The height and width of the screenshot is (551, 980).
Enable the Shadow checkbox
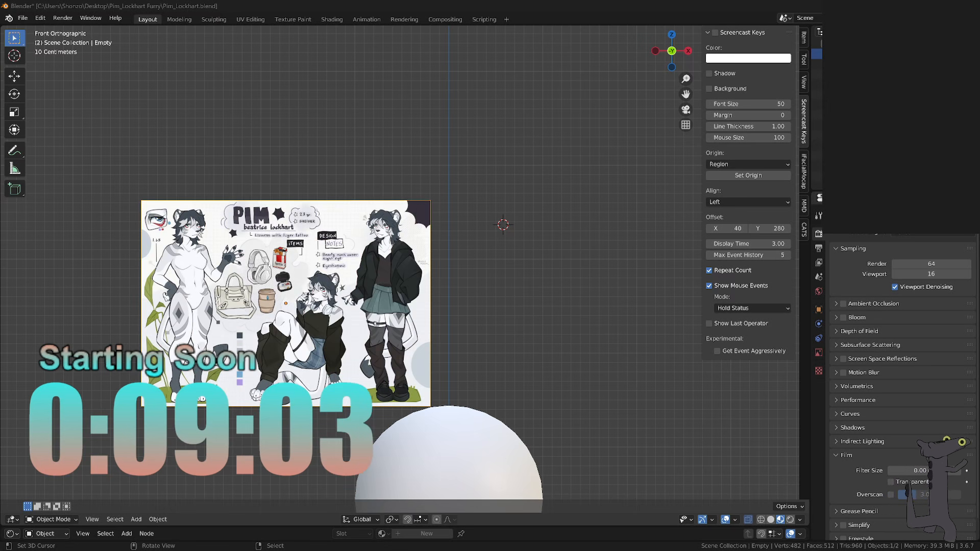tap(709, 73)
